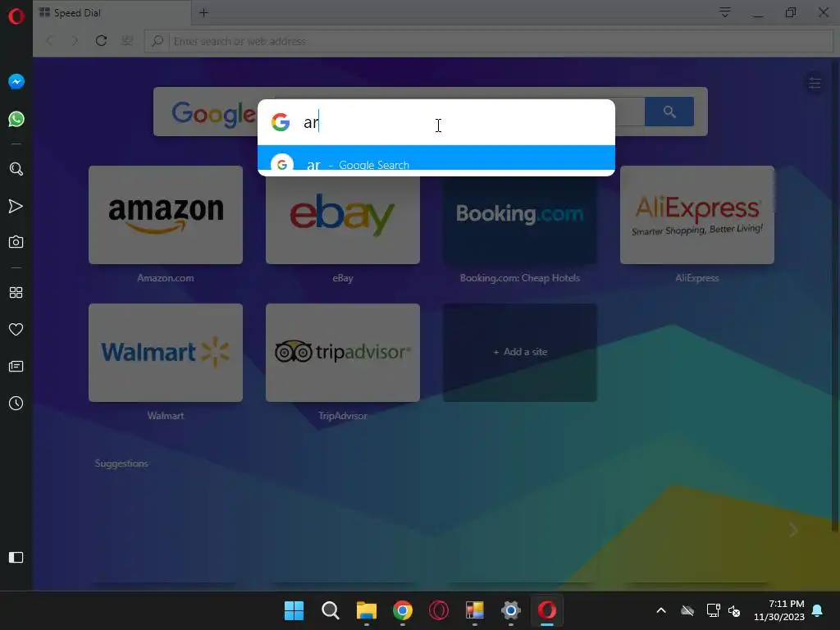Click the Google G icon in the popup

(281, 122)
